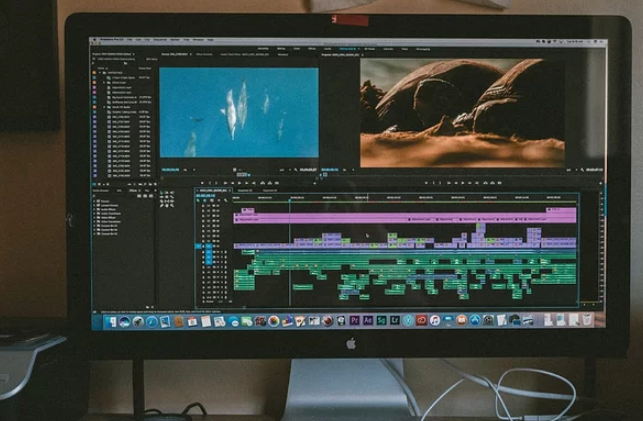Viewport: 643px width, 421px height.
Task: Switch to the Assembly workspace
Action: coord(263,49)
